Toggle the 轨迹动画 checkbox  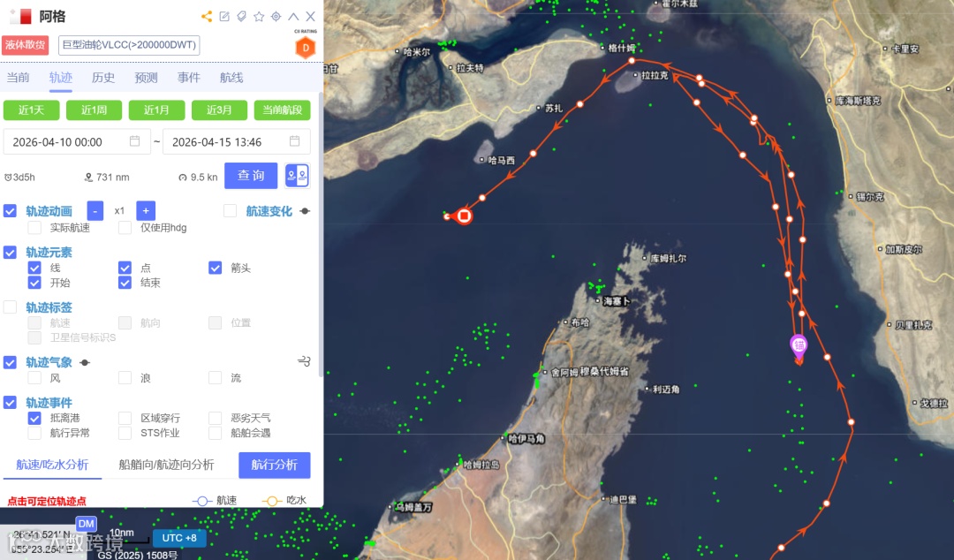[10, 210]
